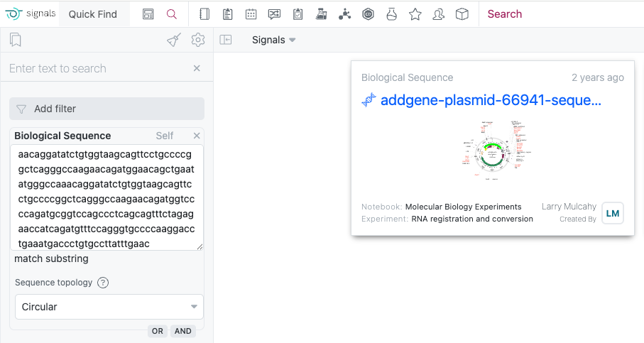The width and height of the screenshot is (644, 343).
Task: Open the Quick Find tab
Action: click(x=93, y=14)
